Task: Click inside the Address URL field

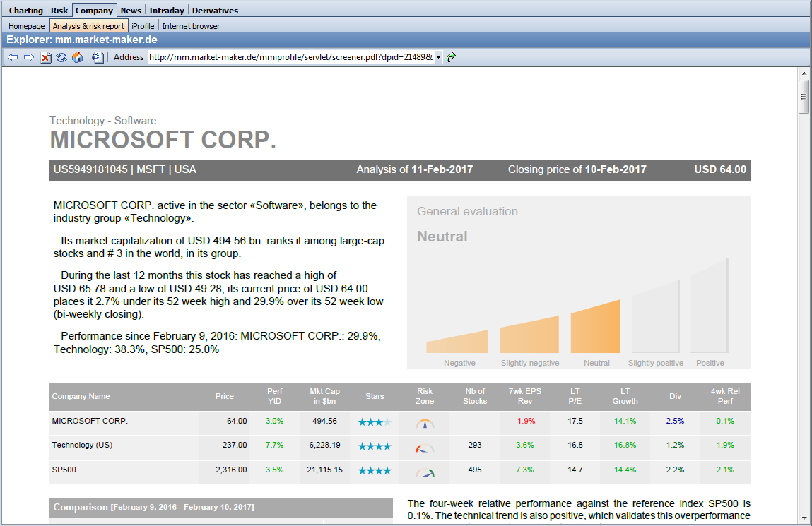Action: (290, 57)
